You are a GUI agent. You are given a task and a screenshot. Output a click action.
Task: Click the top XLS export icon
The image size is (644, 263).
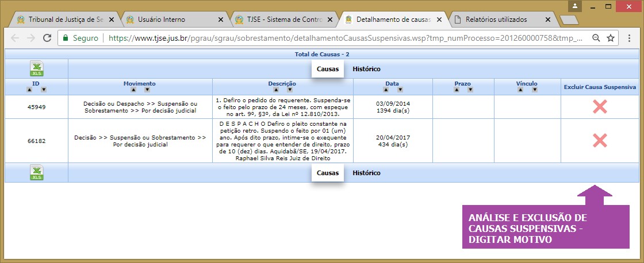[36, 69]
